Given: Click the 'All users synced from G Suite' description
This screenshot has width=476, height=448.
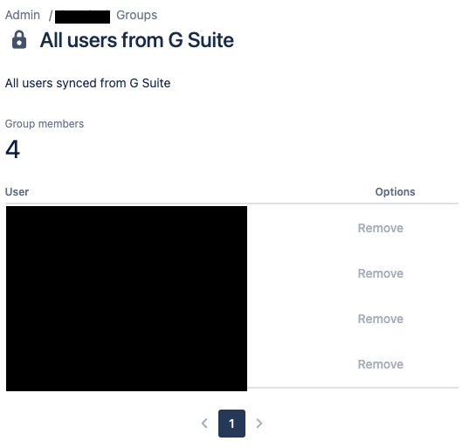Looking at the screenshot, I should (x=87, y=83).
